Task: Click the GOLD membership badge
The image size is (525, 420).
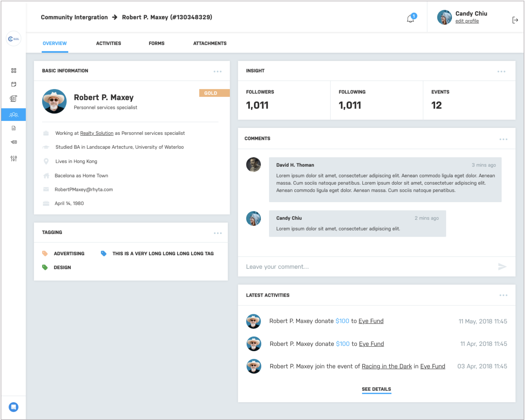Action: [214, 93]
